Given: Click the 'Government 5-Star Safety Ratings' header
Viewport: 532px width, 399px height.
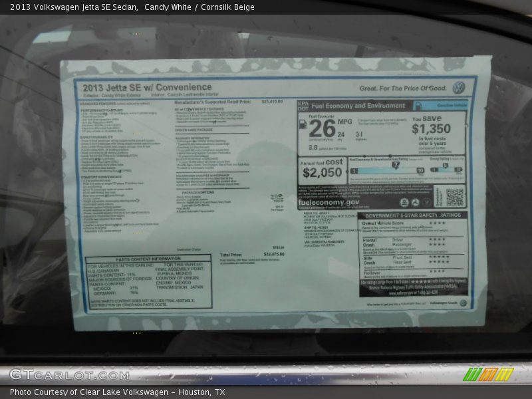Looking at the screenshot, I should [x=413, y=215].
